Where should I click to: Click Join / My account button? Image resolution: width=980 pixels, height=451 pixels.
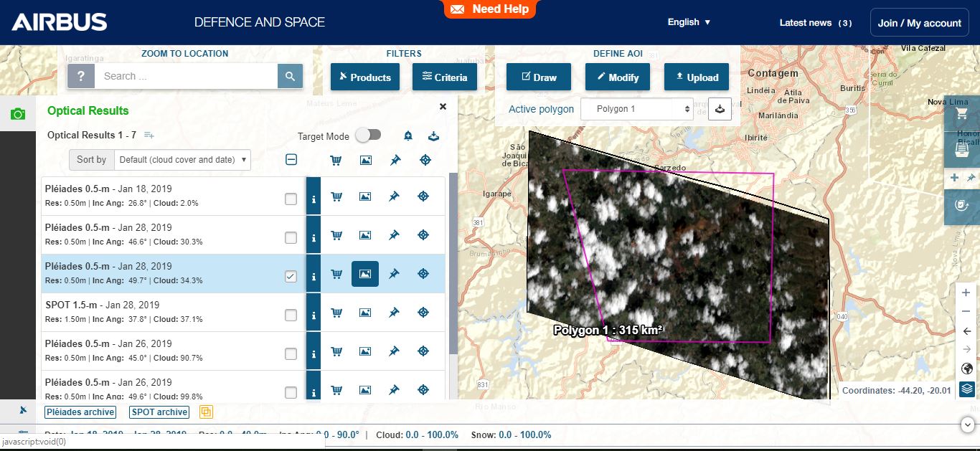coord(919,23)
